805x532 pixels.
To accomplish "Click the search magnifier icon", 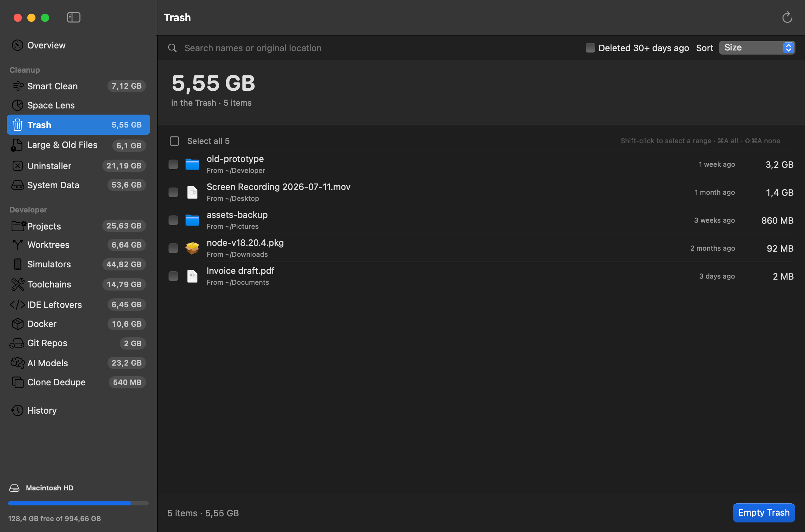I will pos(173,48).
